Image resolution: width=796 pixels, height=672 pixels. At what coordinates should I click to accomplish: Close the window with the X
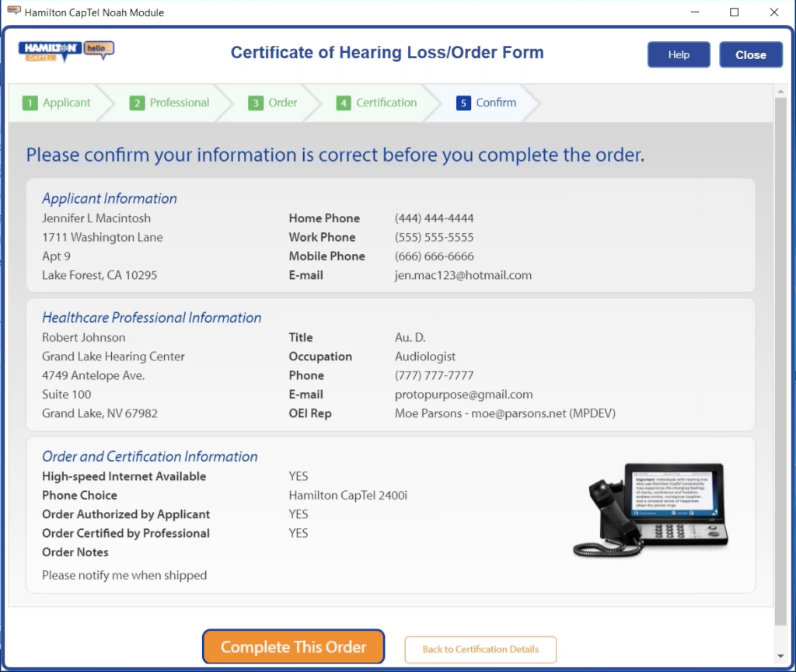click(773, 12)
